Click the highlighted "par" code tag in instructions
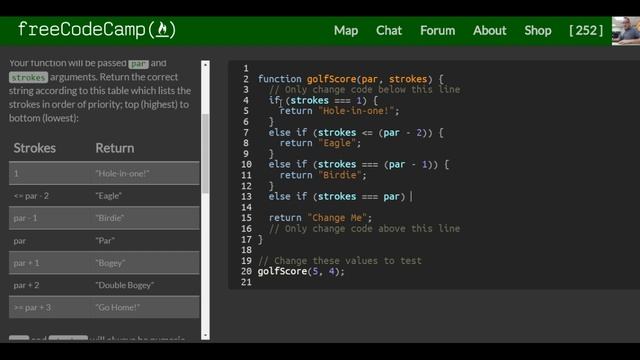The width and height of the screenshot is (640, 360). (x=138, y=64)
